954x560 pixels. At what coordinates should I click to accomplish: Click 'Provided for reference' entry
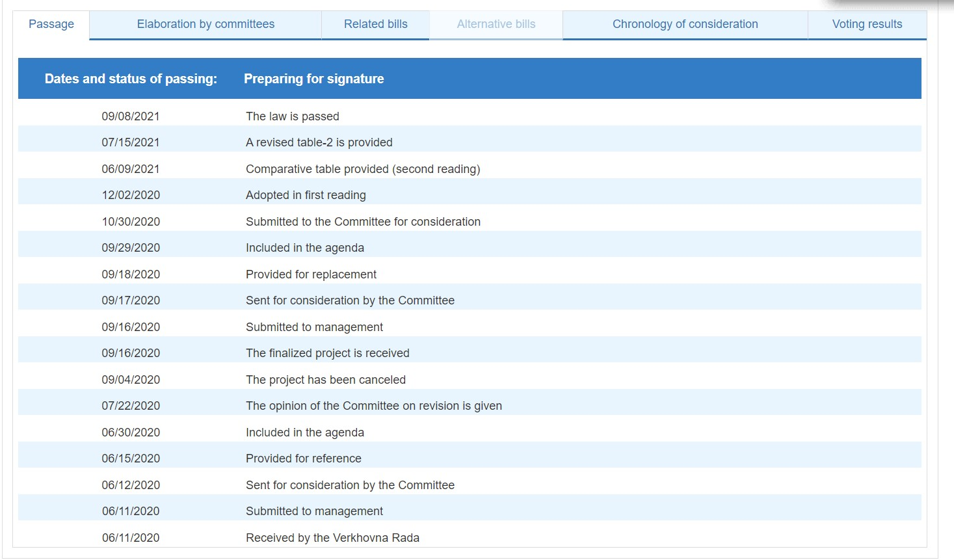(304, 459)
